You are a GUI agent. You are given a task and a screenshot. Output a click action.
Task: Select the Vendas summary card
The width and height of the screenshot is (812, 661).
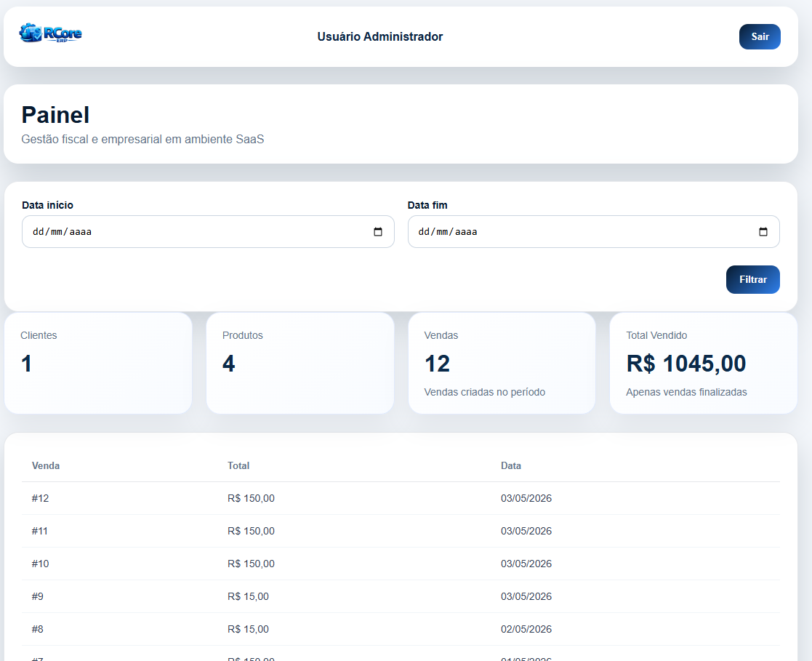tap(502, 363)
